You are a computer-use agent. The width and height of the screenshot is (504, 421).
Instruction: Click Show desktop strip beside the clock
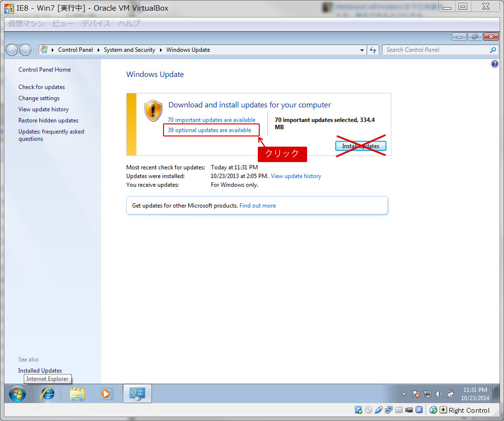[x=496, y=393]
